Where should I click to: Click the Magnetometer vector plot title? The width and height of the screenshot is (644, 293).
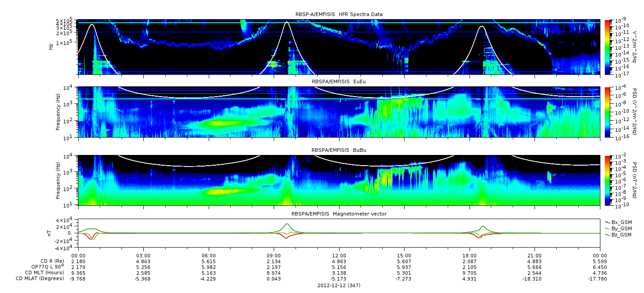click(339, 214)
